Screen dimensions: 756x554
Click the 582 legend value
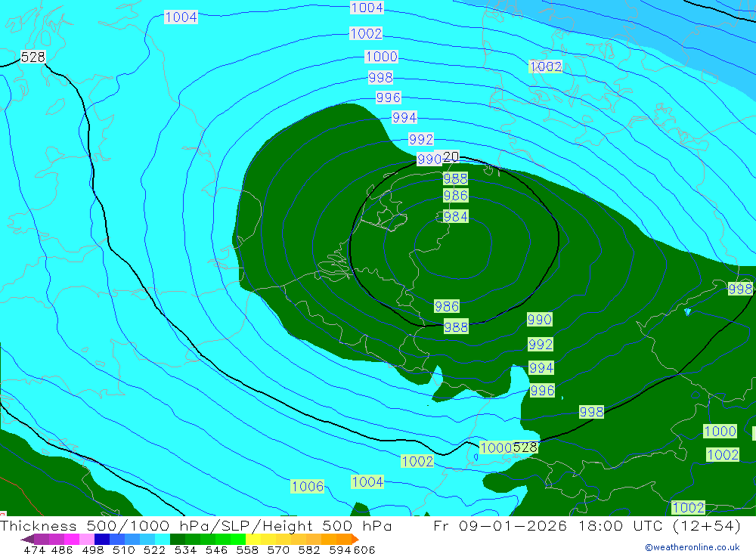[x=309, y=549]
